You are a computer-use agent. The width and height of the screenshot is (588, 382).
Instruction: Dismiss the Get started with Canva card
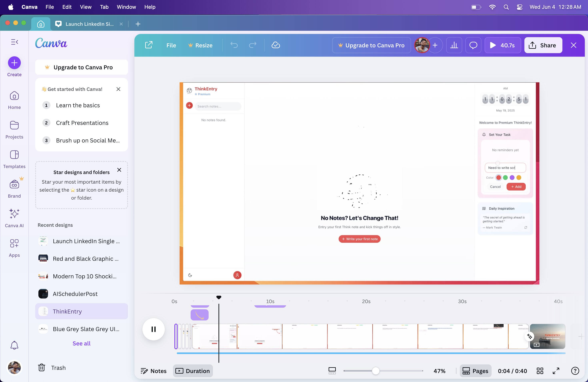click(x=118, y=89)
